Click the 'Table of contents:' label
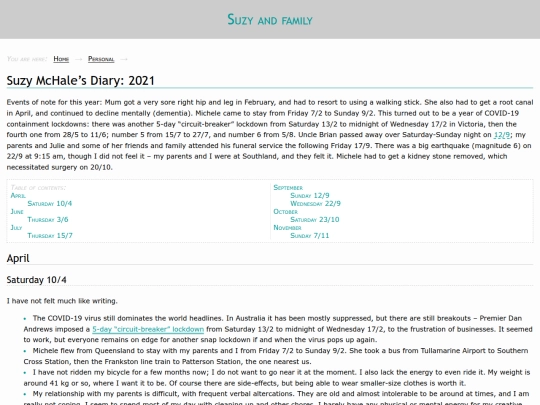The image size is (540, 405). coord(38,188)
